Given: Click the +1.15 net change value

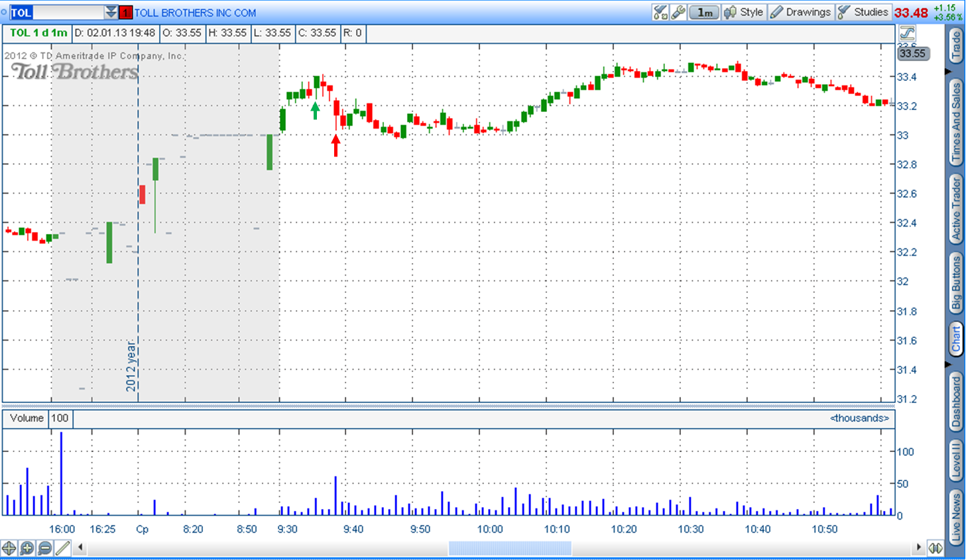Looking at the screenshot, I should (x=945, y=8).
